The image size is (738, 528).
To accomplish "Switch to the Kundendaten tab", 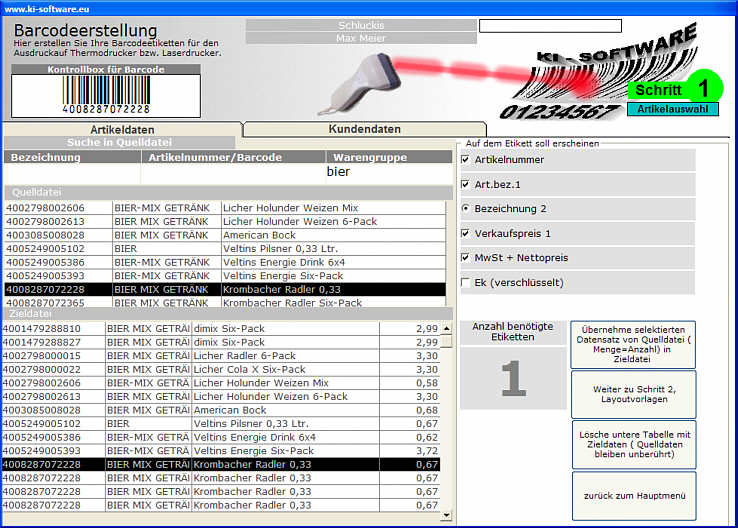I will click(364, 129).
